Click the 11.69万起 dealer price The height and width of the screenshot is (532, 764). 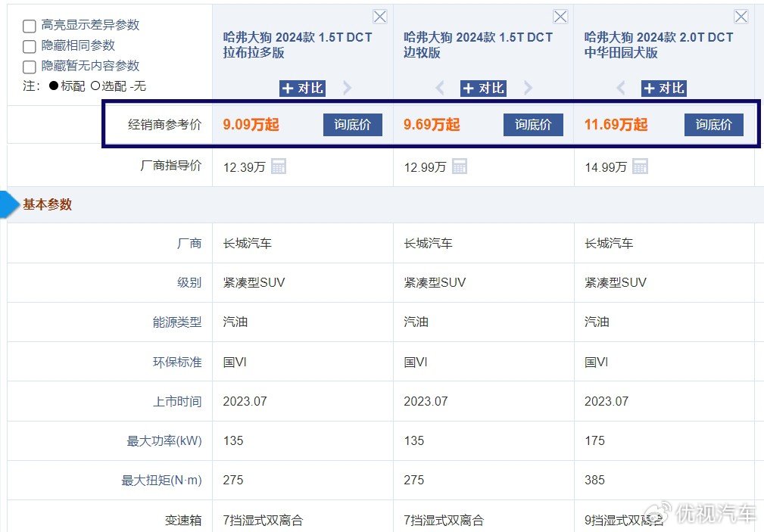(x=616, y=125)
